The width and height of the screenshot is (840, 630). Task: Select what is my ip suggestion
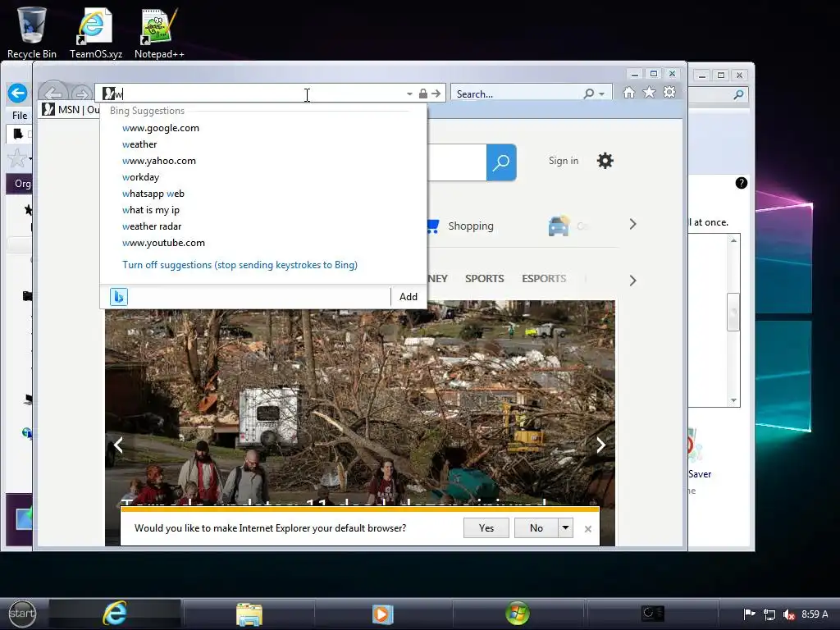[x=151, y=210]
